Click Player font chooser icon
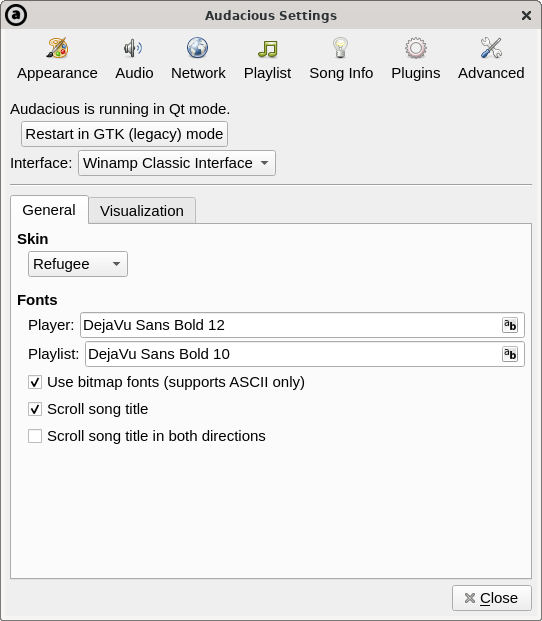 click(x=510, y=325)
